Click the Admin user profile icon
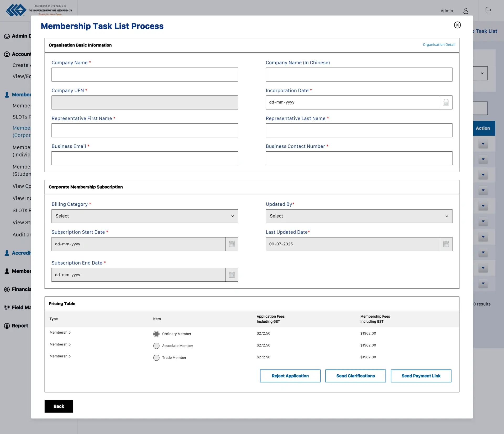This screenshot has height=434, width=504. click(x=466, y=11)
